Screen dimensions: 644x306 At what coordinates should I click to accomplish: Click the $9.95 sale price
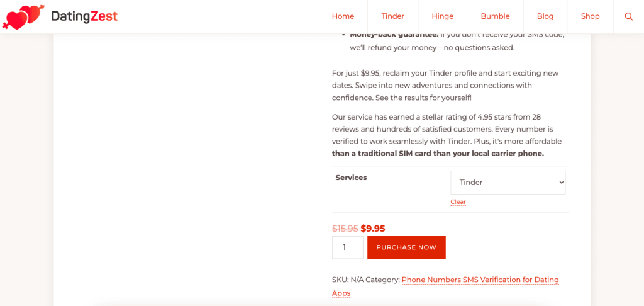pos(373,229)
